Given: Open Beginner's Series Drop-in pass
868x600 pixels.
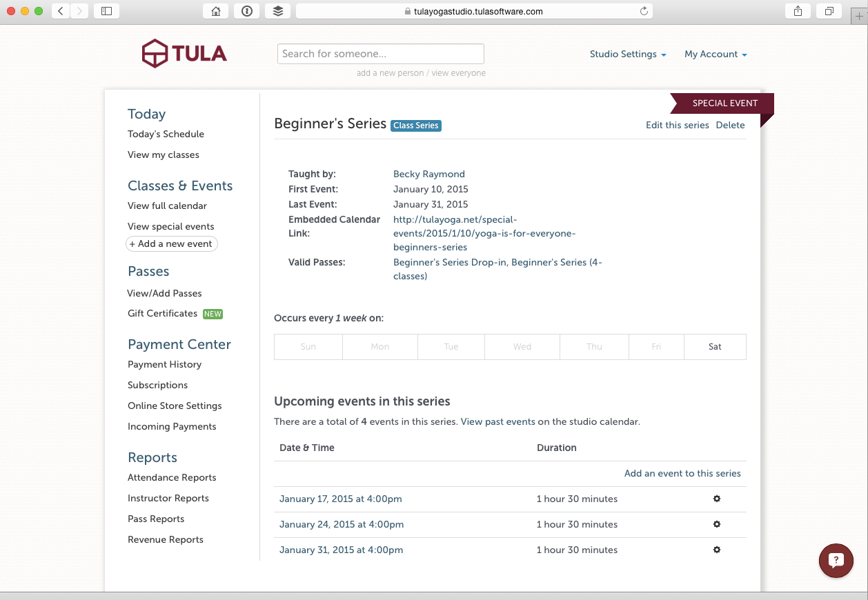Looking at the screenshot, I should click(x=449, y=262).
